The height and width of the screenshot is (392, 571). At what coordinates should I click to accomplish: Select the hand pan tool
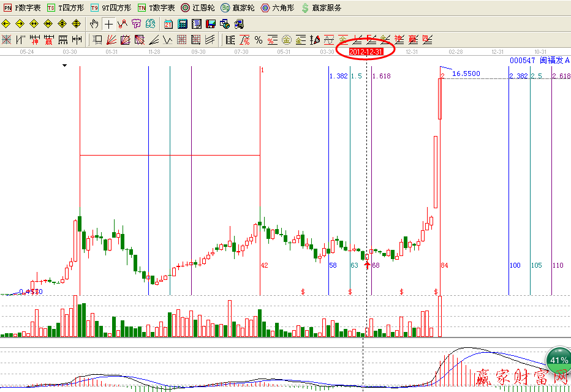point(94,24)
